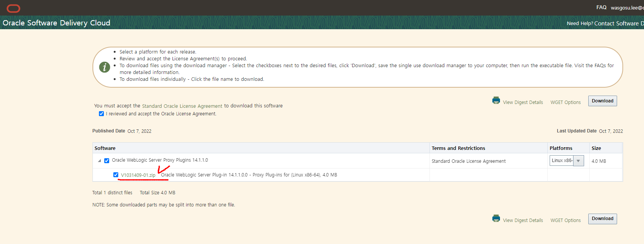644x244 pixels.
Task: Open lower WGET Options link
Action: (566, 220)
